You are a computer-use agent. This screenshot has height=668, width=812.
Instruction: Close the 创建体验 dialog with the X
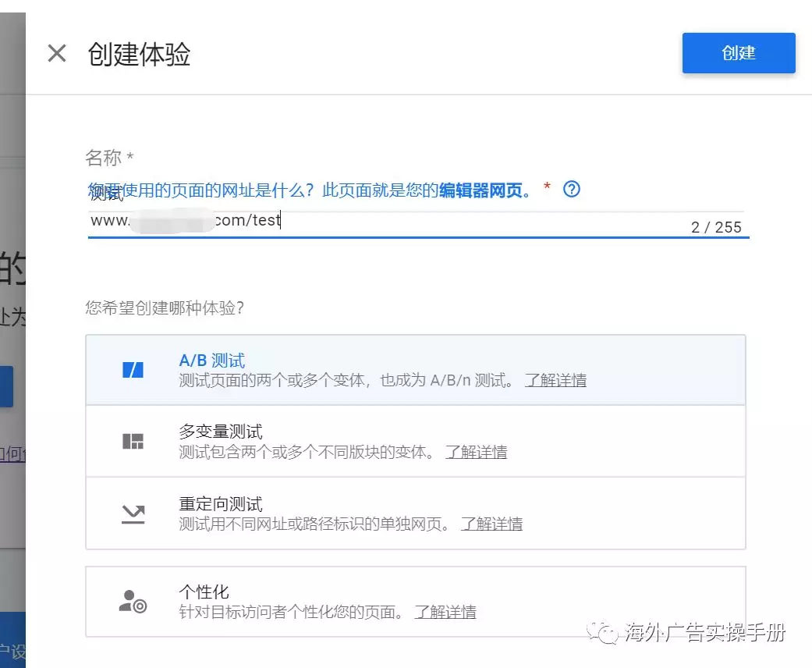tap(57, 54)
